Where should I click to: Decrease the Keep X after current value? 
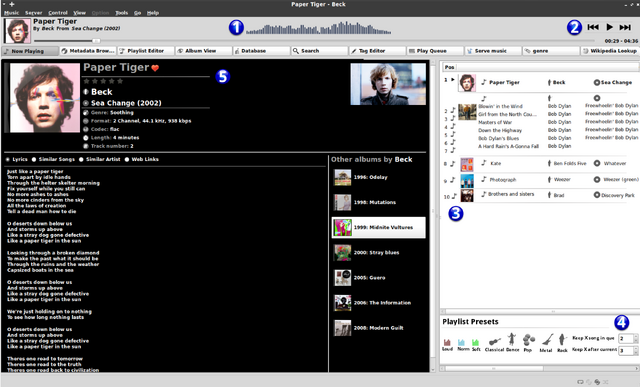(x=636, y=353)
